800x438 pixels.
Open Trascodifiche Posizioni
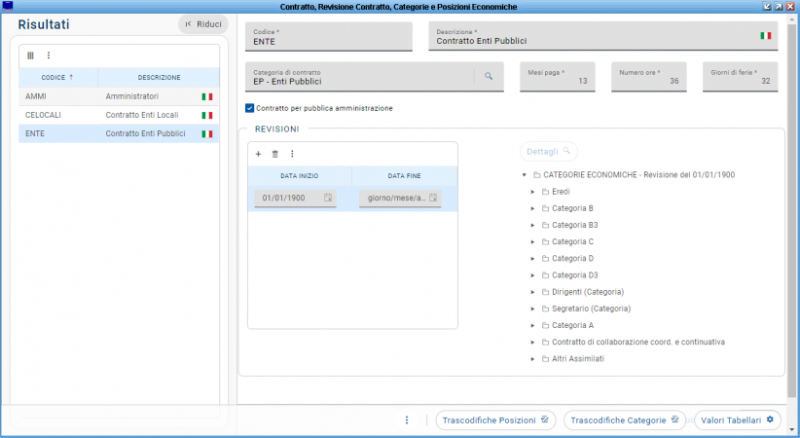pos(495,420)
